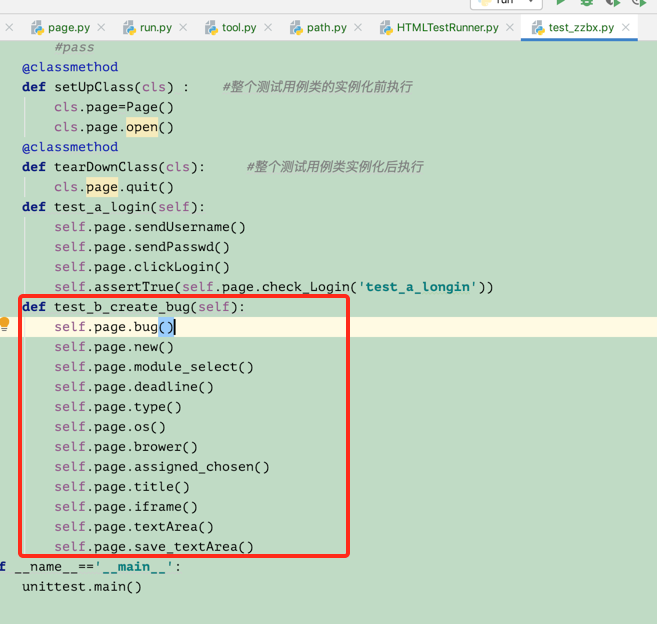Click 'setUpClass' method name
This screenshot has height=624, width=657.
click(94, 87)
